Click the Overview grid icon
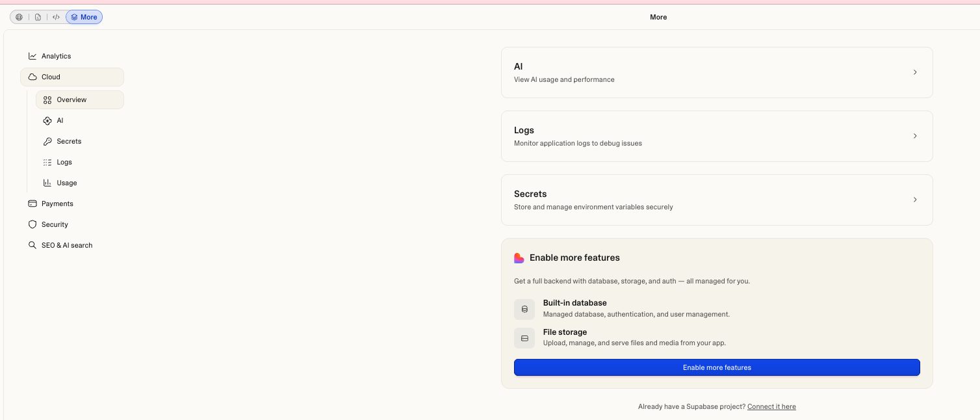 coord(47,100)
